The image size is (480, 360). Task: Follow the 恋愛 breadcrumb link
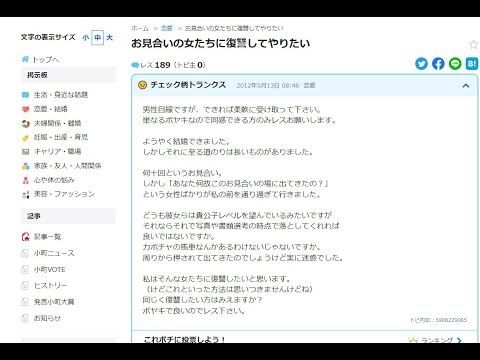click(x=167, y=28)
